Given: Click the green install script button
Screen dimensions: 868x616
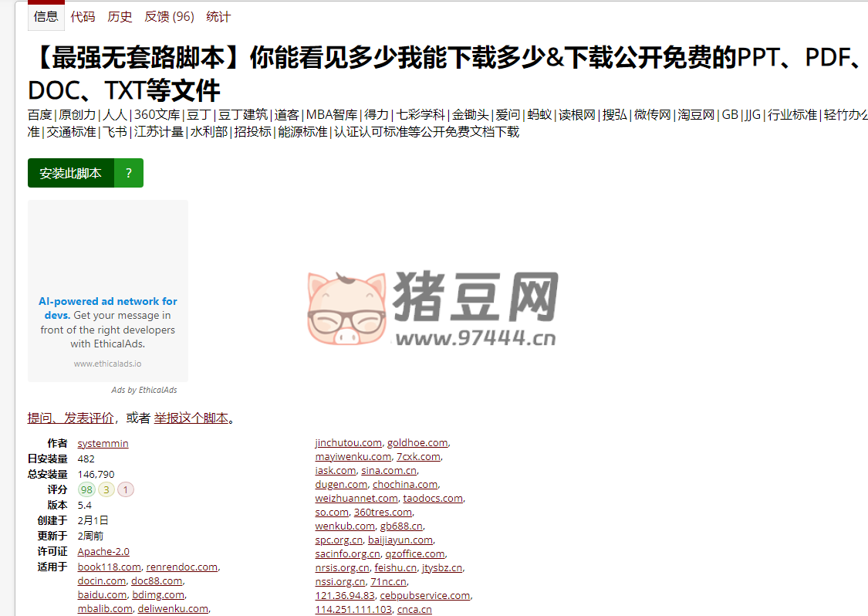Looking at the screenshot, I should click(x=70, y=173).
